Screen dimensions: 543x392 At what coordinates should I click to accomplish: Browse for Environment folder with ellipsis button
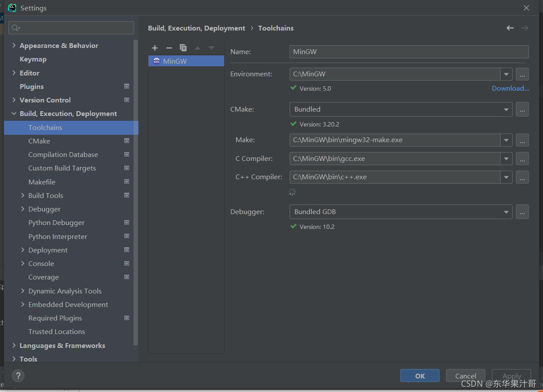pyautogui.click(x=522, y=74)
